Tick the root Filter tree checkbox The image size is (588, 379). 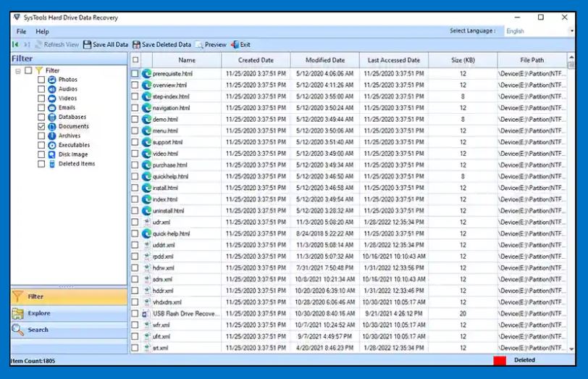[28, 70]
